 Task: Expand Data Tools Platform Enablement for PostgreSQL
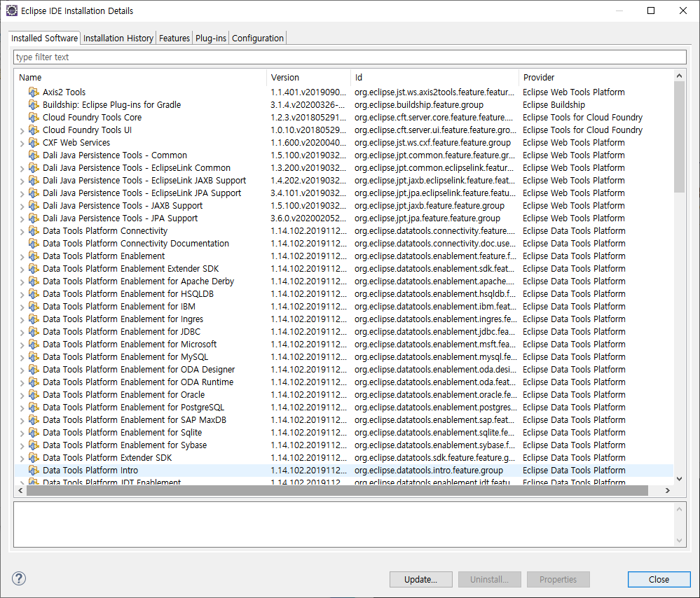pos(22,408)
